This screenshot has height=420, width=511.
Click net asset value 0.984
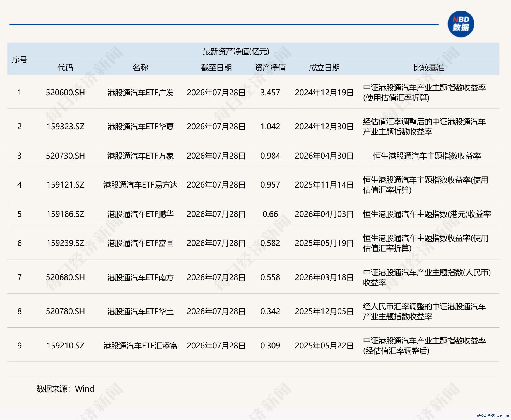pyautogui.click(x=270, y=156)
